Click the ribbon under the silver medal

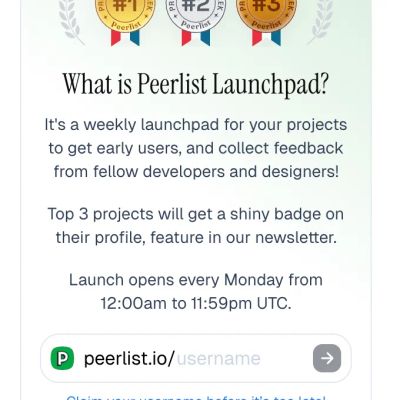click(196, 38)
